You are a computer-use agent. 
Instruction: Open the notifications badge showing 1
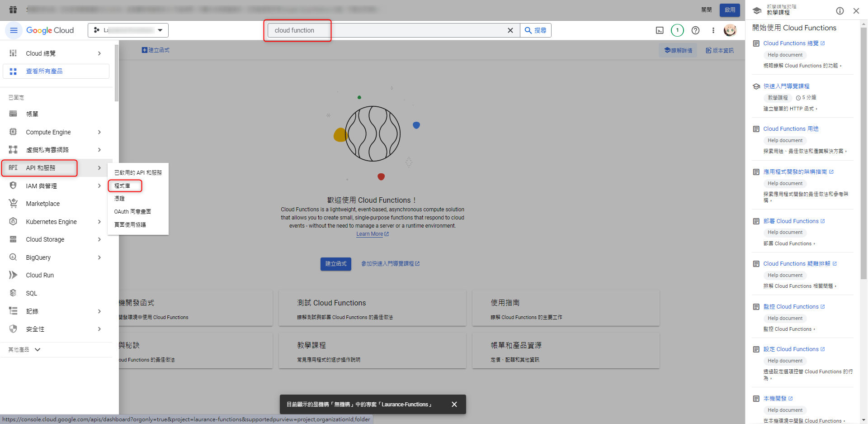tap(677, 30)
